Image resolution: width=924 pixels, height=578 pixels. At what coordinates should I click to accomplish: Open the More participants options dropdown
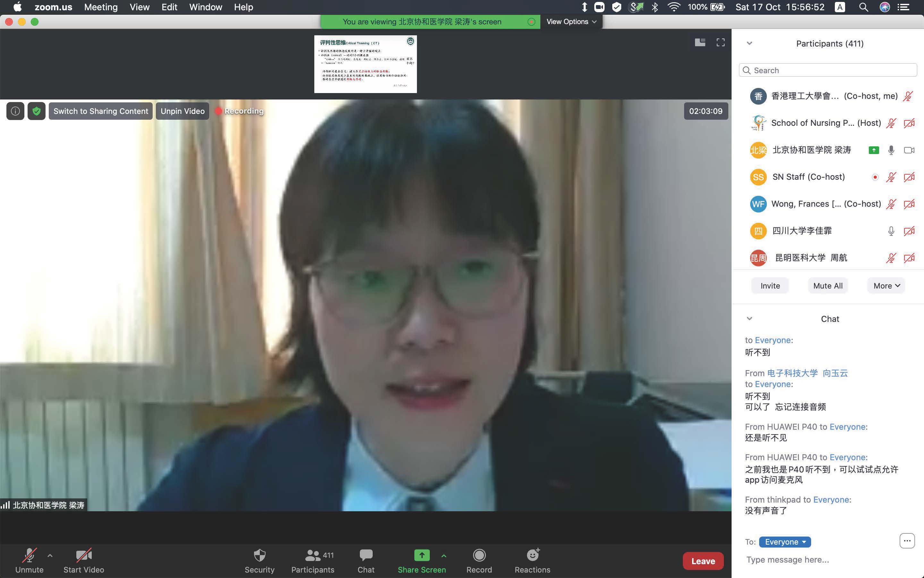886,286
